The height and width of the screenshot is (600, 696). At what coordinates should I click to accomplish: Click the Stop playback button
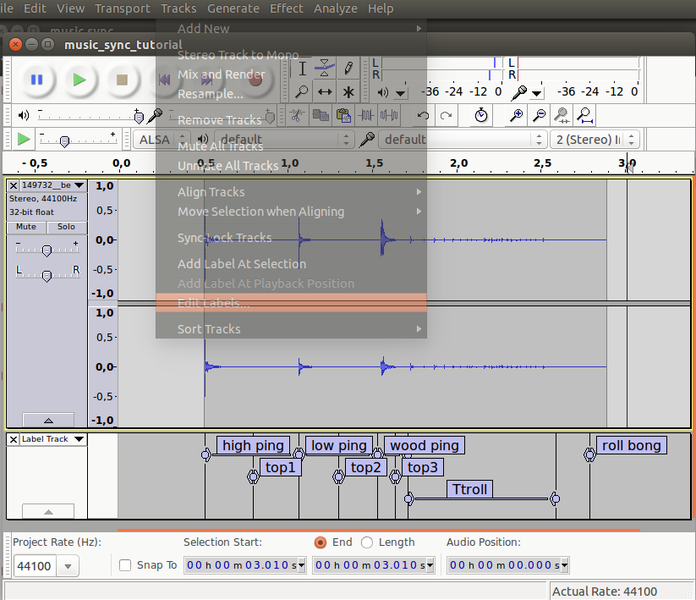click(122, 80)
